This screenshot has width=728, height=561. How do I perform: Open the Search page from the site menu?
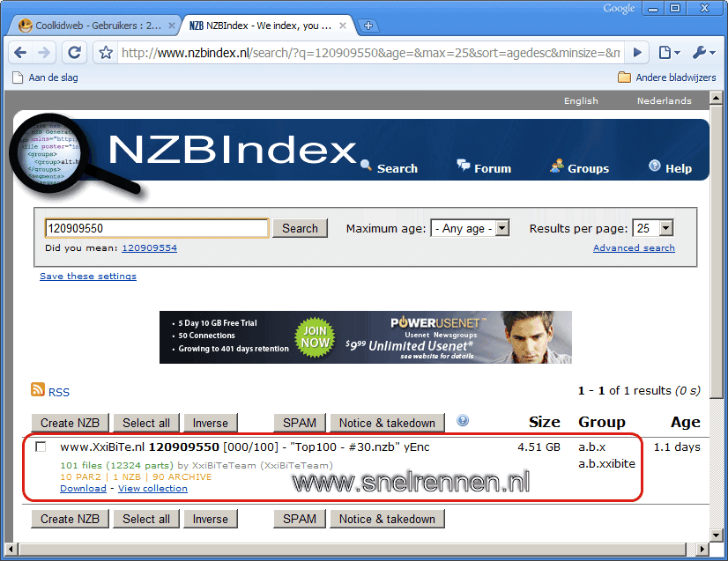click(x=389, y=167)
